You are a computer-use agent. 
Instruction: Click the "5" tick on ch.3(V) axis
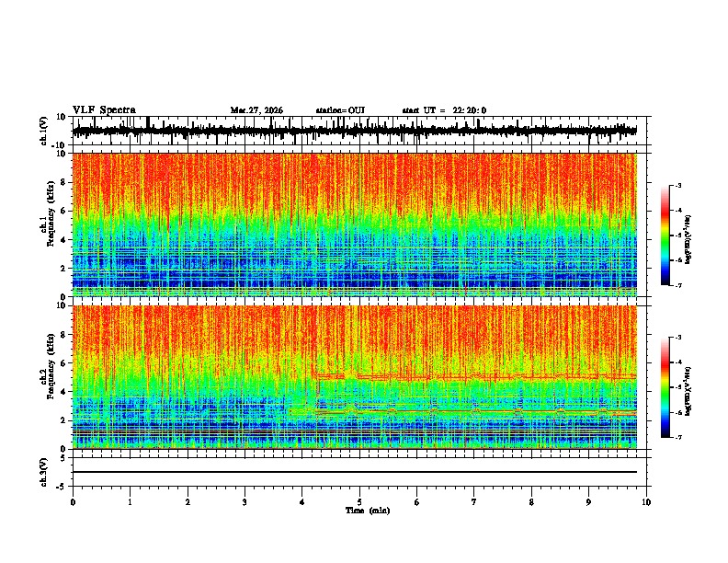point(64,458)
